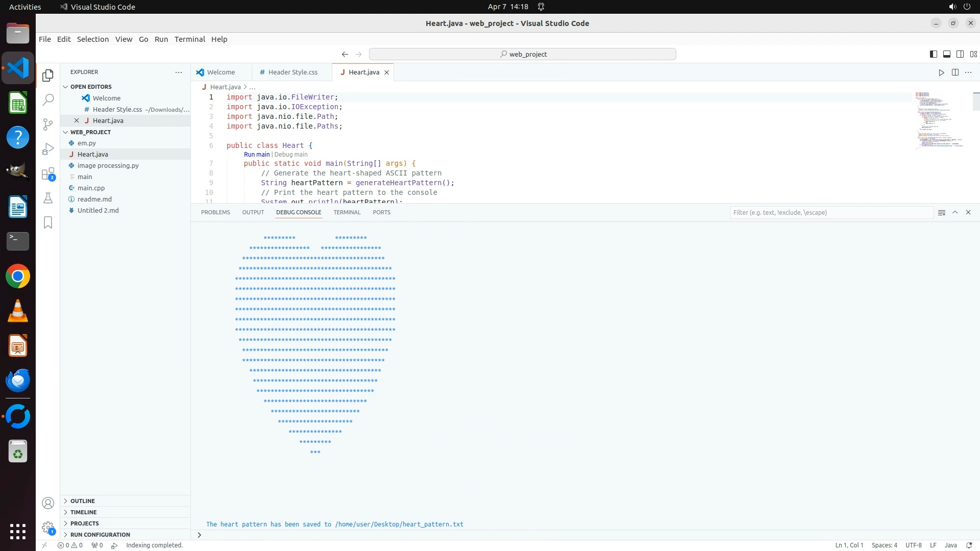Open the Terminal menu

189,39
